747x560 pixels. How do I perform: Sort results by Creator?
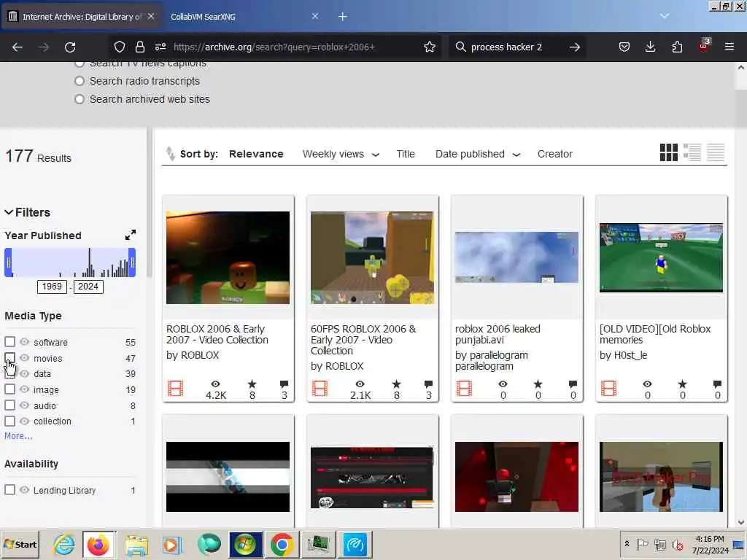pyautogui.click(x=555, y=154)
